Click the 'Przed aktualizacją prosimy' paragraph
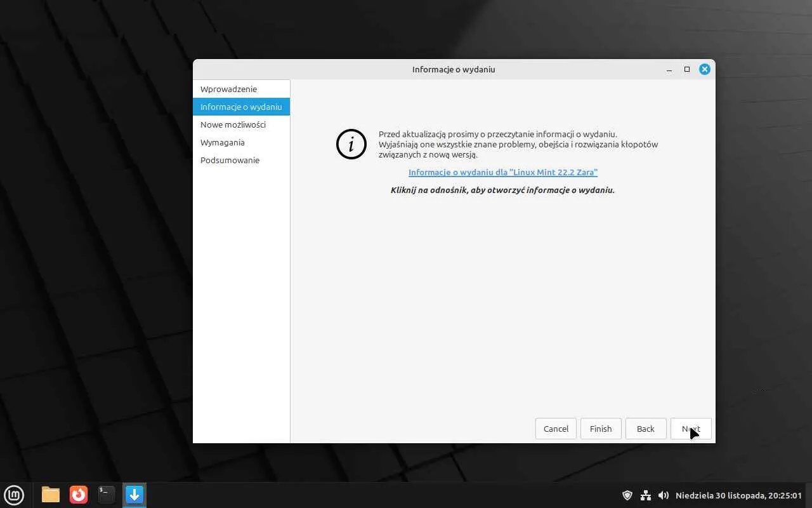 [x=518, y=144]
